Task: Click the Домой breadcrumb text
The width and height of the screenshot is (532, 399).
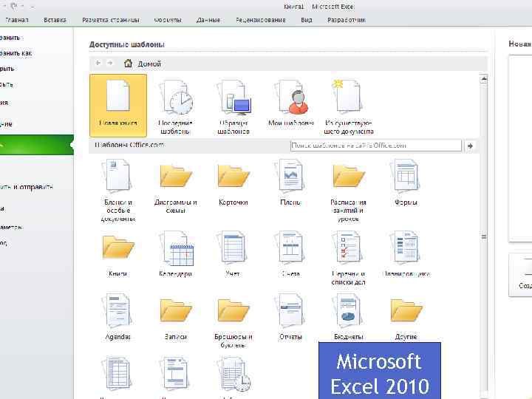Action: click(x=149, y=64)
